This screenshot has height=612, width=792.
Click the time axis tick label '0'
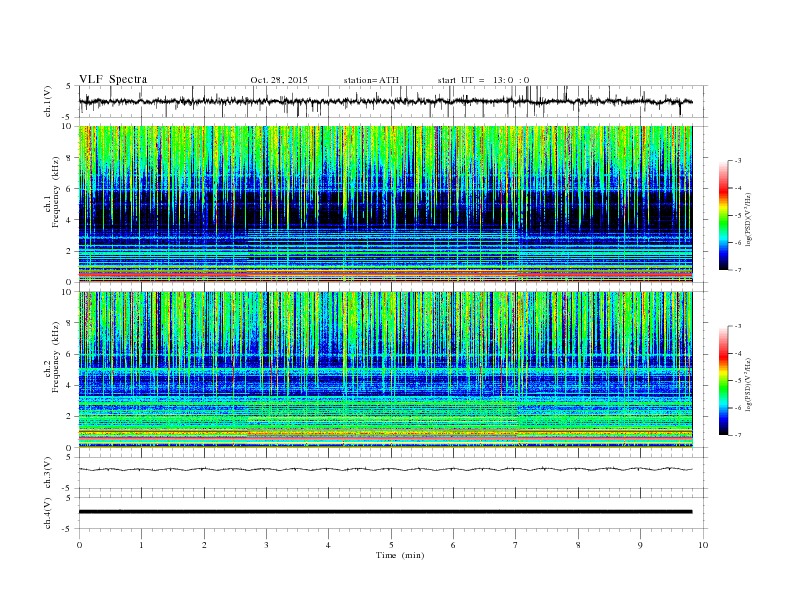79,545
